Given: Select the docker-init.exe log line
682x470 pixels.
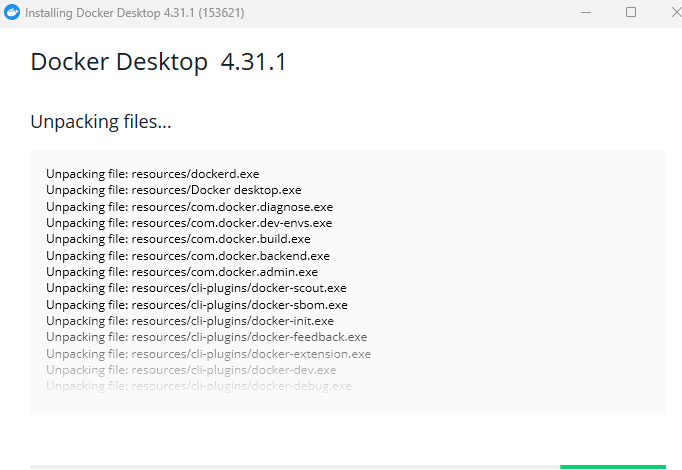Looking at the screenshot, I should tap(190, 321).
